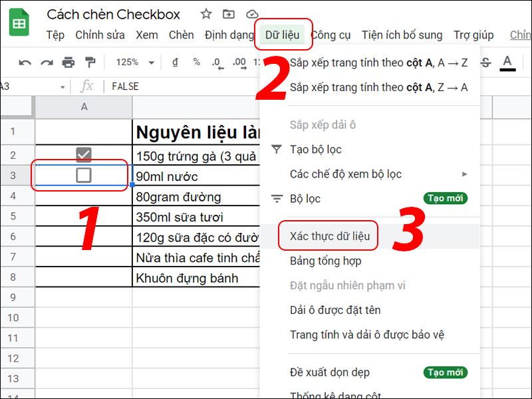Screen dimensions: 532x399
Task: Open Dải ô được đặt tên
Action: pos(370,310)
